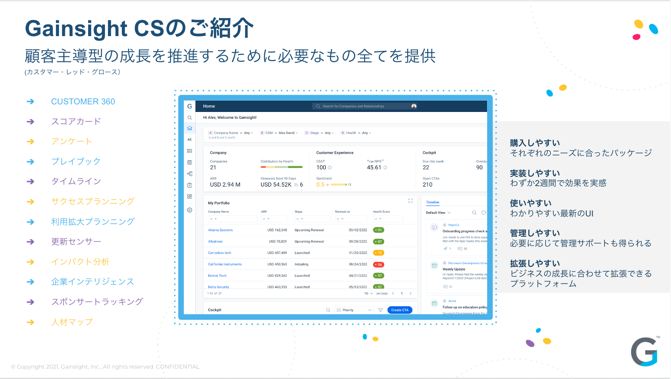The image size is (671, 379).
Task: Click the orange health score badge
Action: pos(378,253)
